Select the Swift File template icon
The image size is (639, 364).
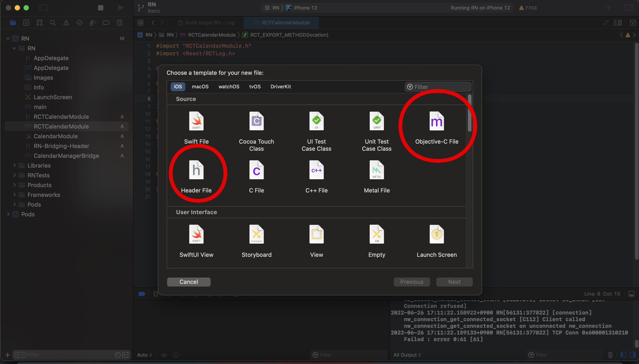(x=196, y=121)
